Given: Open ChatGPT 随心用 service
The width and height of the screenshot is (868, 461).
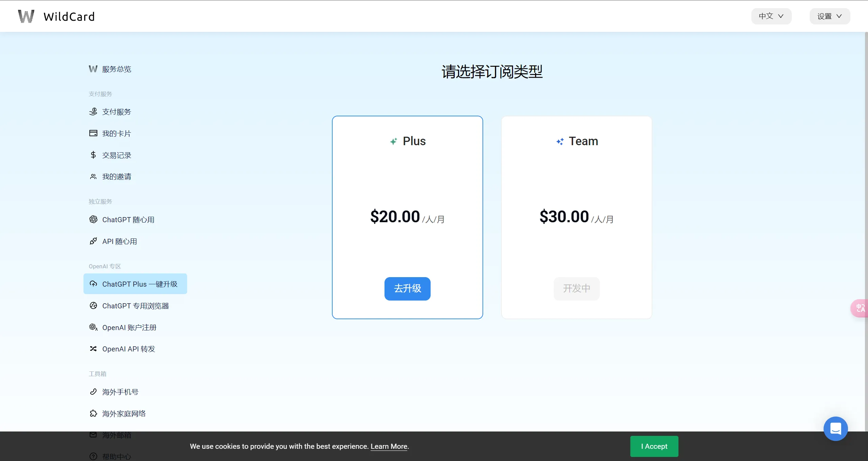Looking at the screenshot, I should click(129, 219).
